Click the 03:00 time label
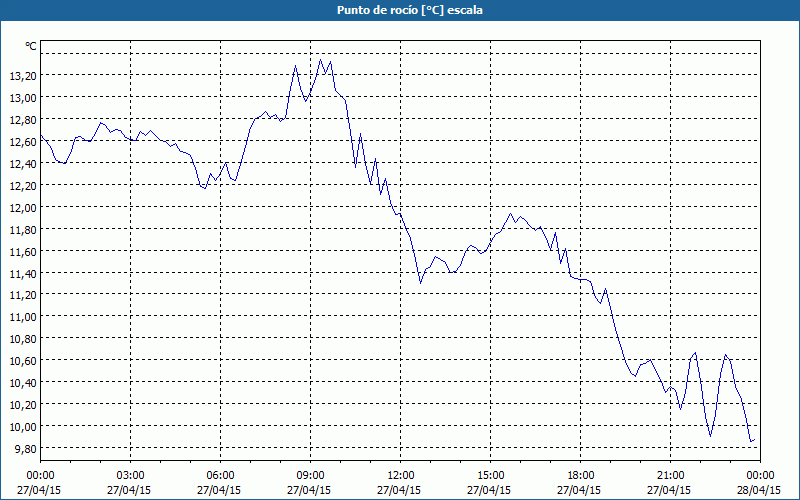Viewport: 800px width, 500px height. [131, 476]
